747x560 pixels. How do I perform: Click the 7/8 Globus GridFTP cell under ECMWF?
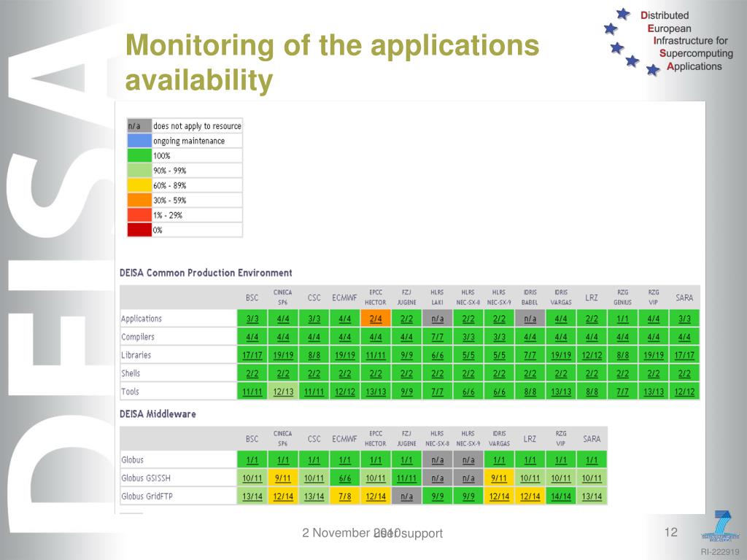pos(345,497)
